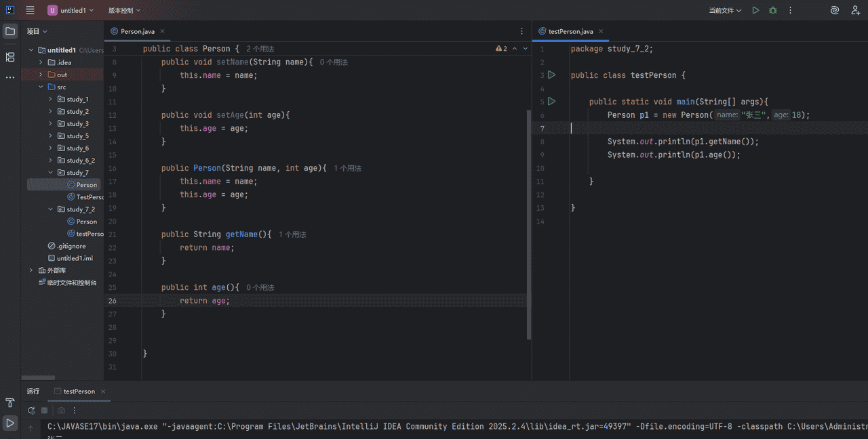Click the Run button in top toolbar
The width and height of the screenshot is (868, 439).
click(755, 10)
